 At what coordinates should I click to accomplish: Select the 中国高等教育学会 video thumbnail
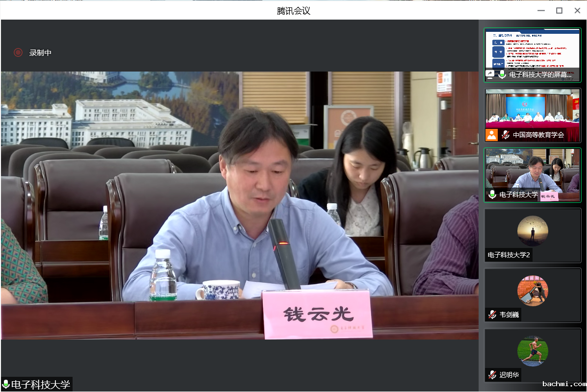click(x=533, y=110)
